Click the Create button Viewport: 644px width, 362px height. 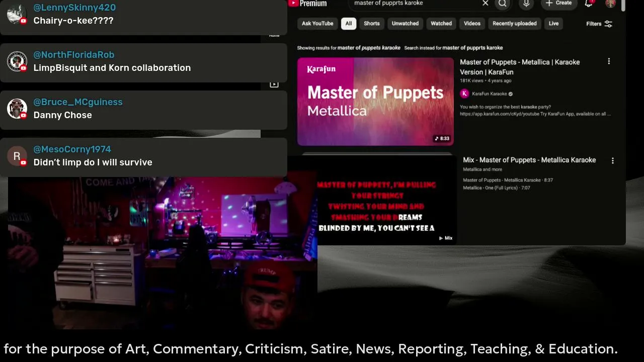559,4
